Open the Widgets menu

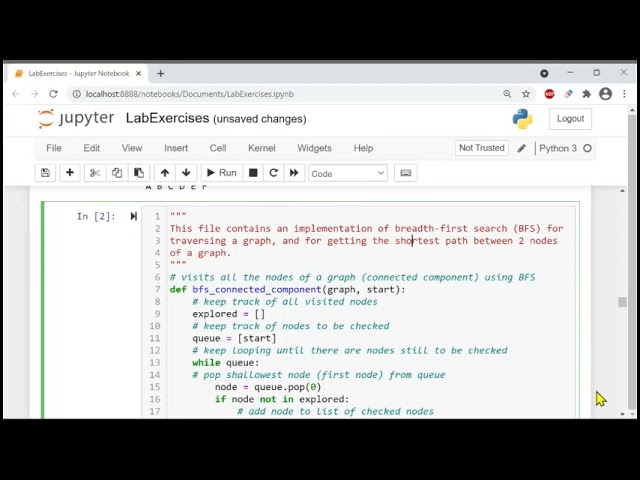coord(314,148)
